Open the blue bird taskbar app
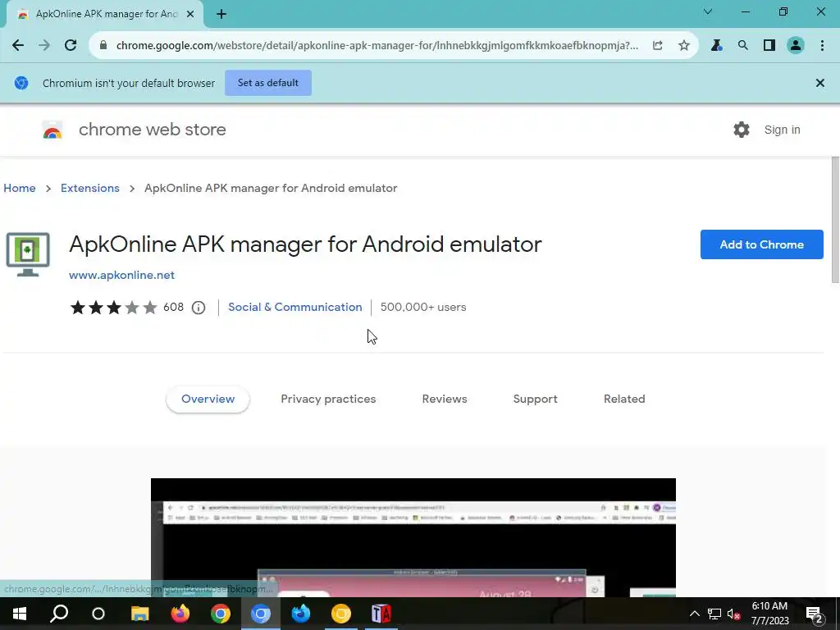The width and height of the screenshot is (840, 630). tap(300, 614)
